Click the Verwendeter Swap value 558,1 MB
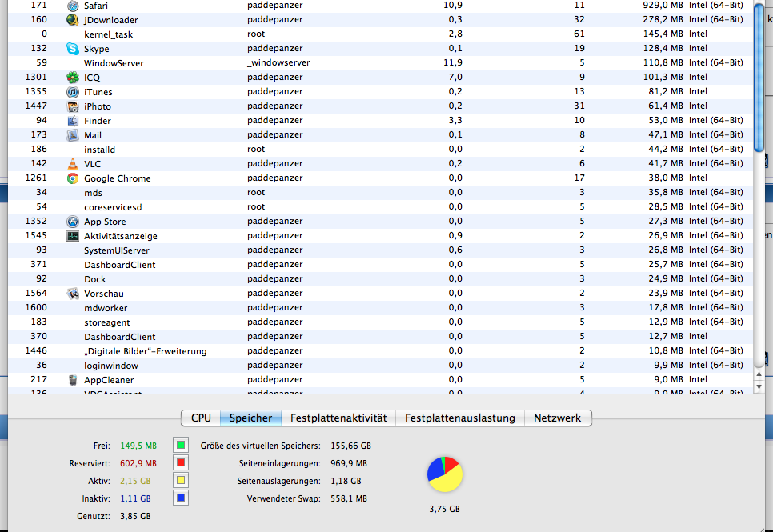 (349, 498)
